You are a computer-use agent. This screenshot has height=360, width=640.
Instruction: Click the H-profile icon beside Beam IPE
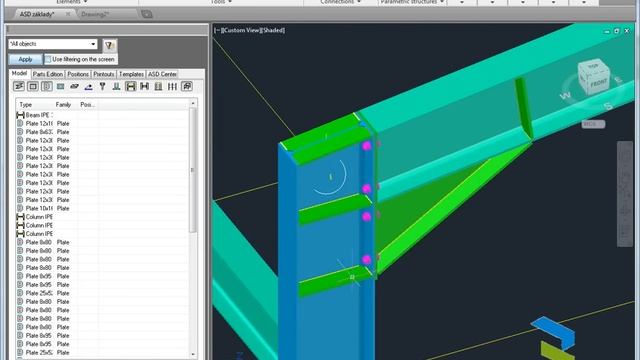click(20, 115)
